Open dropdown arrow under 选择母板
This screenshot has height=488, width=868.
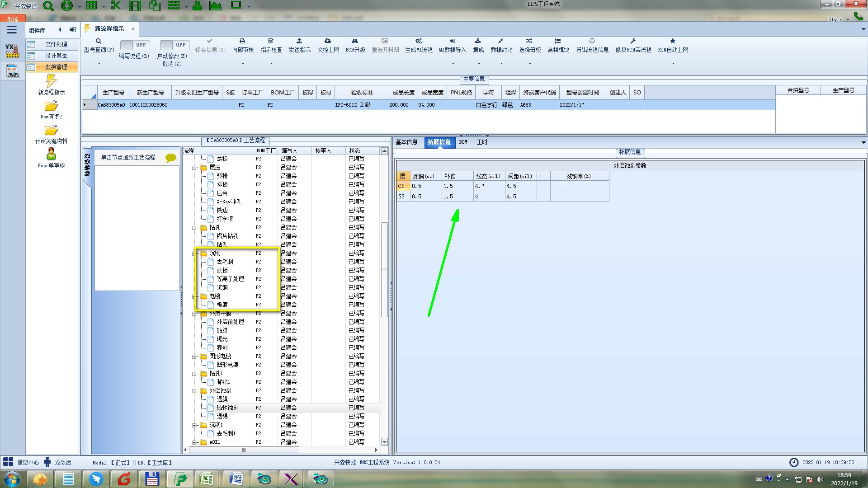pyautogui.click(x=530, y=64)
